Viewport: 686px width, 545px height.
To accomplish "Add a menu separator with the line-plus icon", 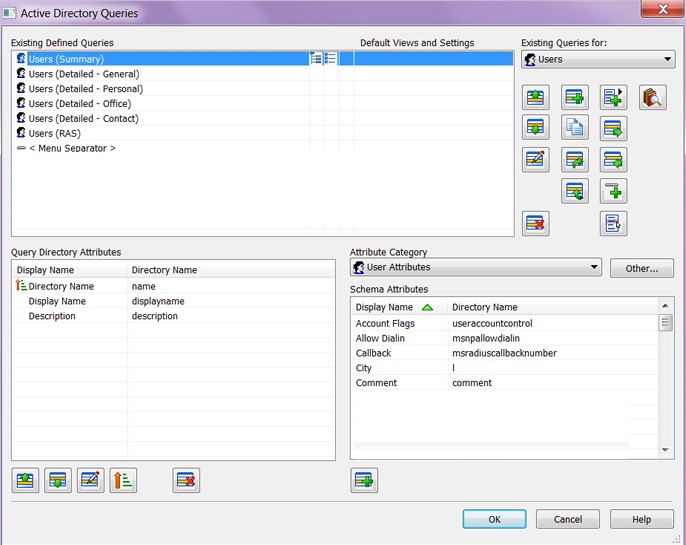I will click(x=613, y=191).
